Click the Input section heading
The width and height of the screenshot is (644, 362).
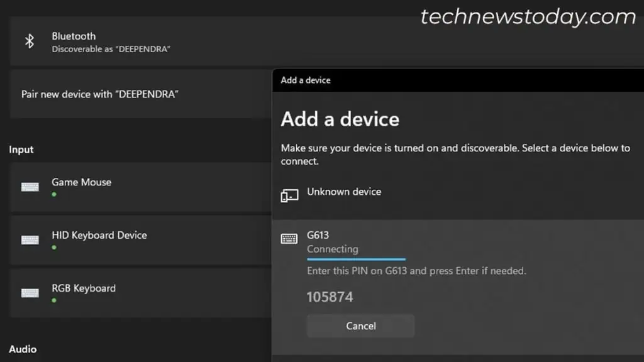coord(21,150)
